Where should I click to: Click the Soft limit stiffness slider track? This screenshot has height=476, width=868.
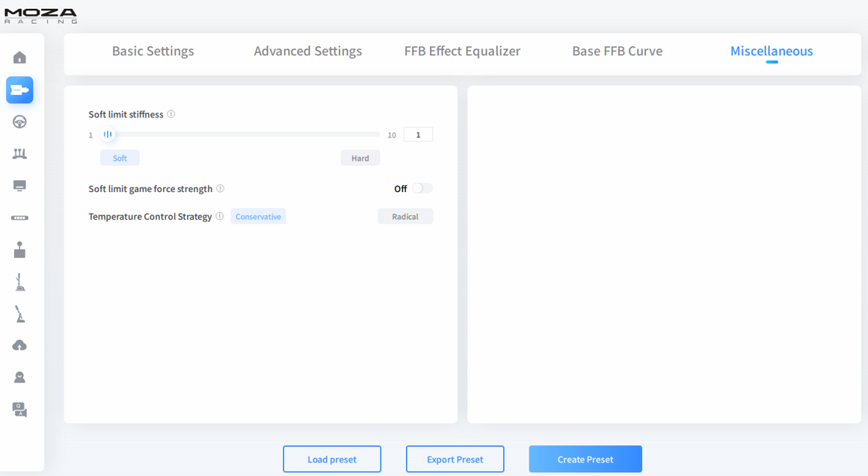[240, 134]
